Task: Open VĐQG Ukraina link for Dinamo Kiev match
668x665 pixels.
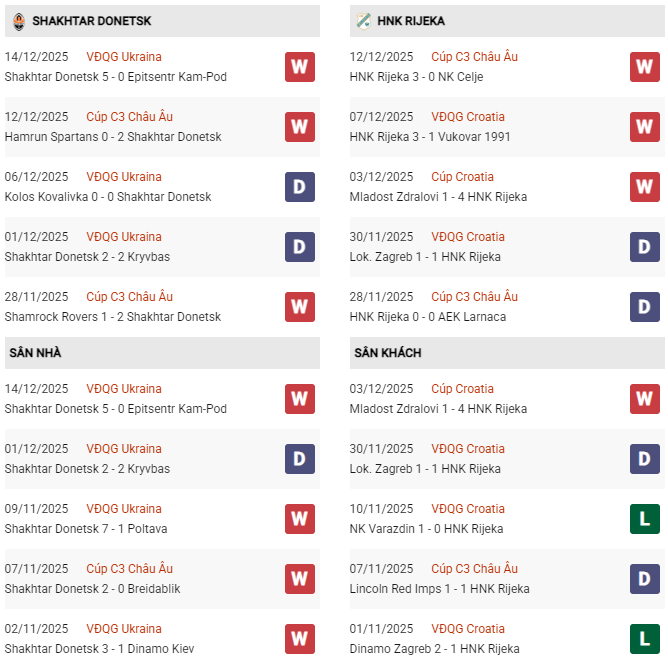Action: 124,629
